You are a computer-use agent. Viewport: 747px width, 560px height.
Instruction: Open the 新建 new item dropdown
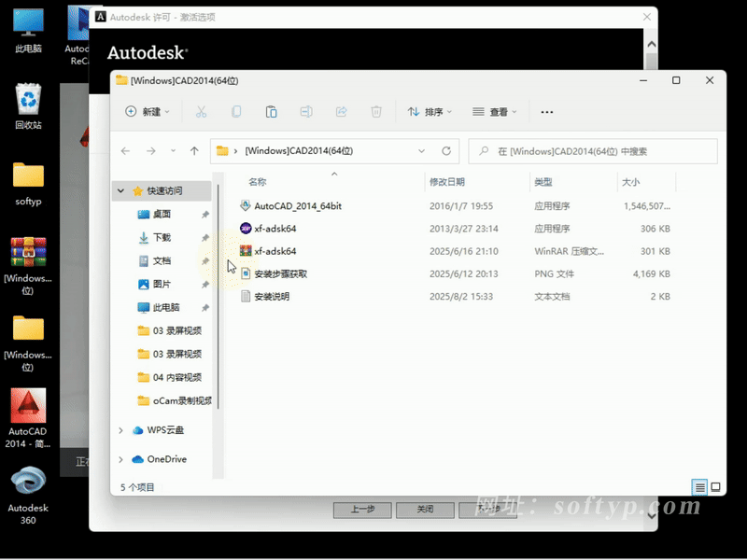pyautogui.click(x=148, y=112)
